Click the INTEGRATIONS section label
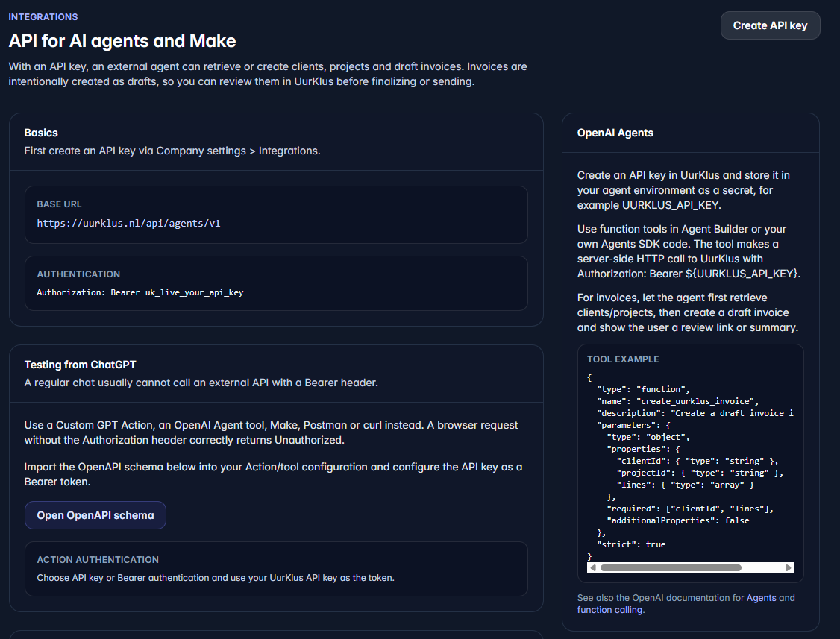This screenshot has height=639, width=840. 43,17
